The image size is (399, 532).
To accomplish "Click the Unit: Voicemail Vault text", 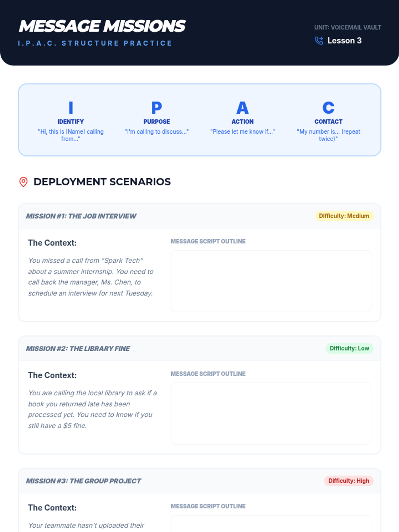I will 347,28.
